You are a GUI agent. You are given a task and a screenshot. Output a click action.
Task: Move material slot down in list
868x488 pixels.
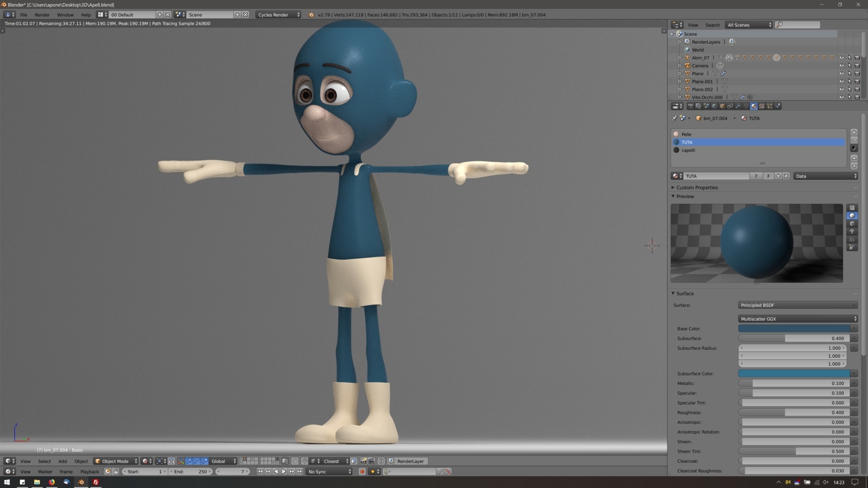[x=854, y=166]
